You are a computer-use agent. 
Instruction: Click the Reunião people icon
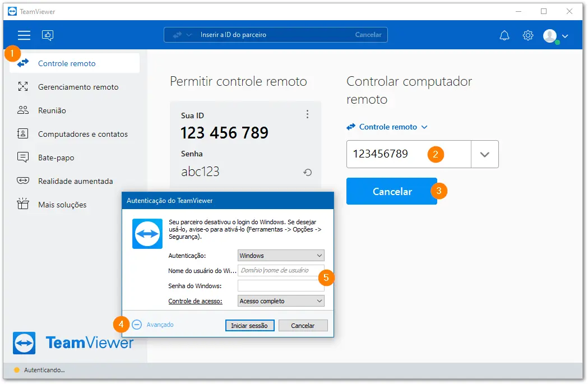(x=23, y=110)
